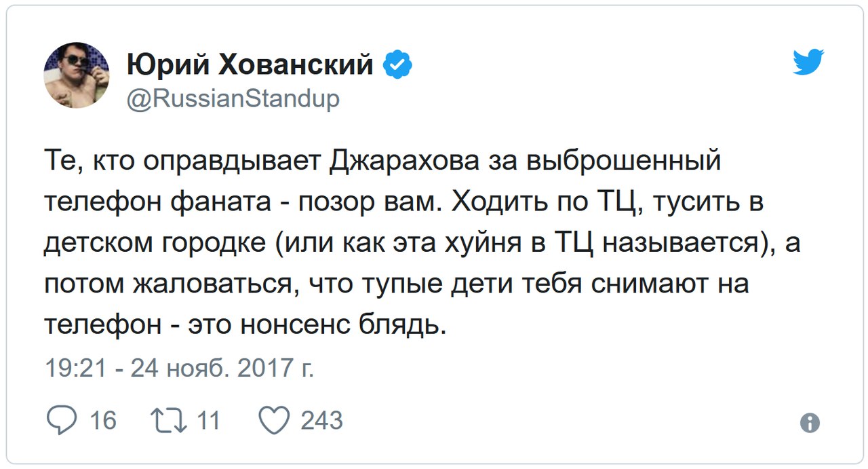Like the tweet with the heart icon
The height and width of the screenshot is (469, 868).
point(275,421)
